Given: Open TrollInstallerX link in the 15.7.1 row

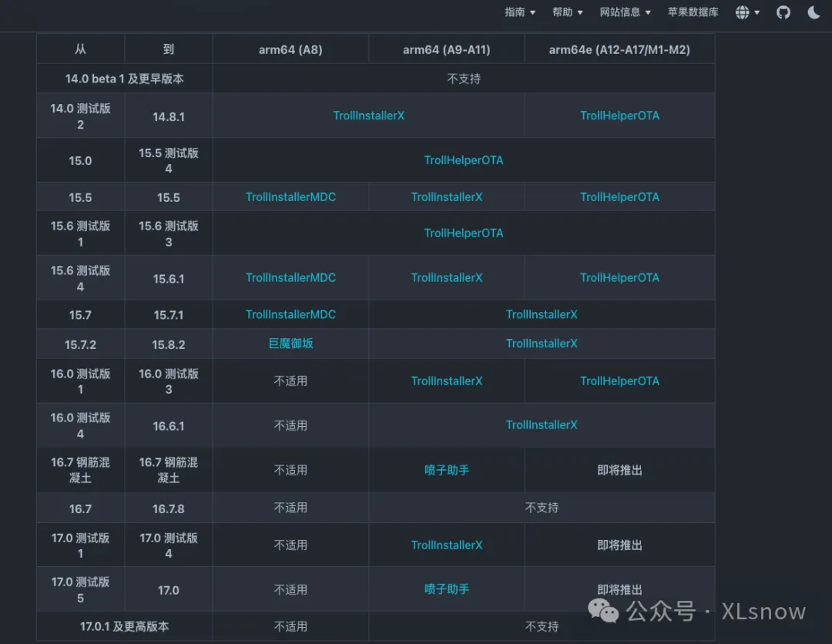Looking at the screenshot, I should [x=542, y=314].
